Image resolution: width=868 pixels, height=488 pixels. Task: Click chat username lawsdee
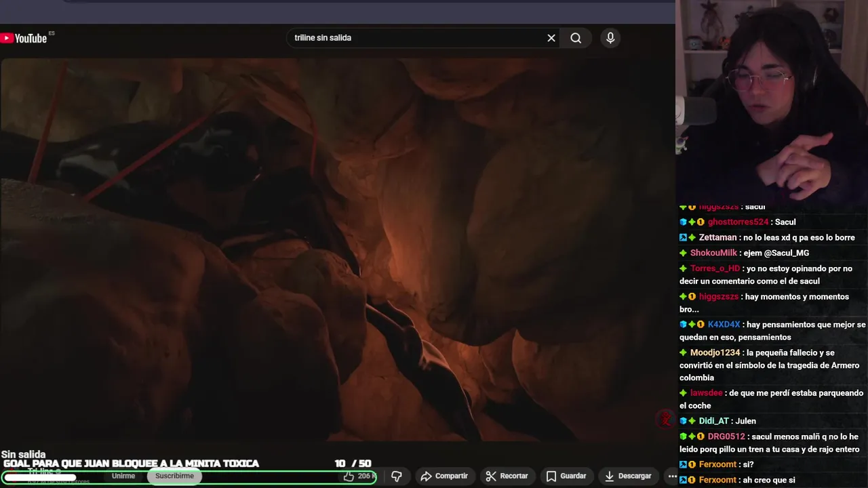(707, 393)
